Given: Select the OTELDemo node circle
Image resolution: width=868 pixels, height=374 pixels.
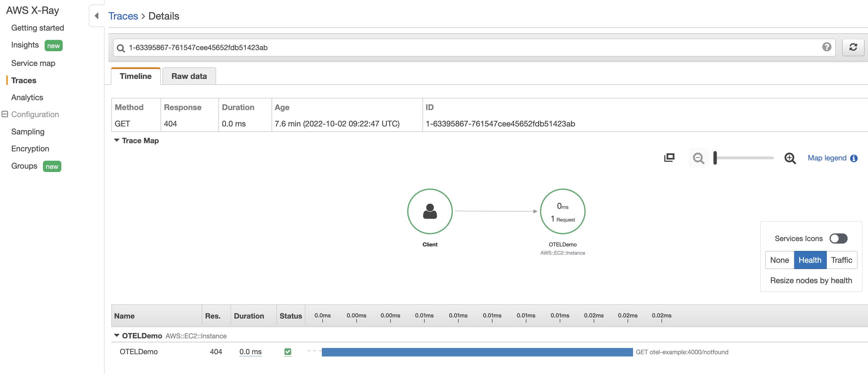Looking at the screenshot, I should [562, 211].
